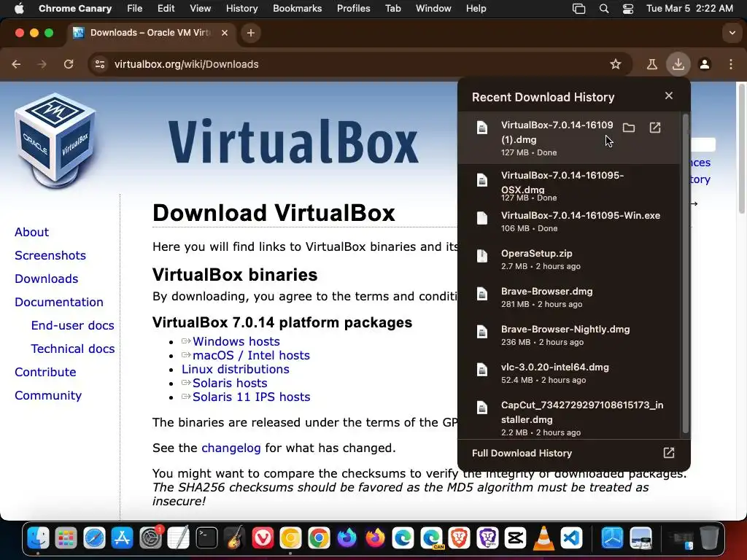Open Finder from the Dock

(x=38, y=539)
